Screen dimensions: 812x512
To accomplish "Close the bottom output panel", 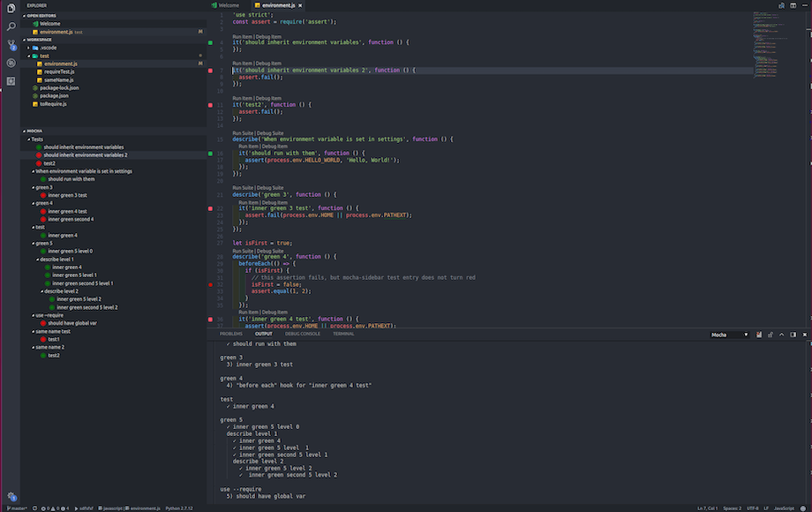I will 803,335.
